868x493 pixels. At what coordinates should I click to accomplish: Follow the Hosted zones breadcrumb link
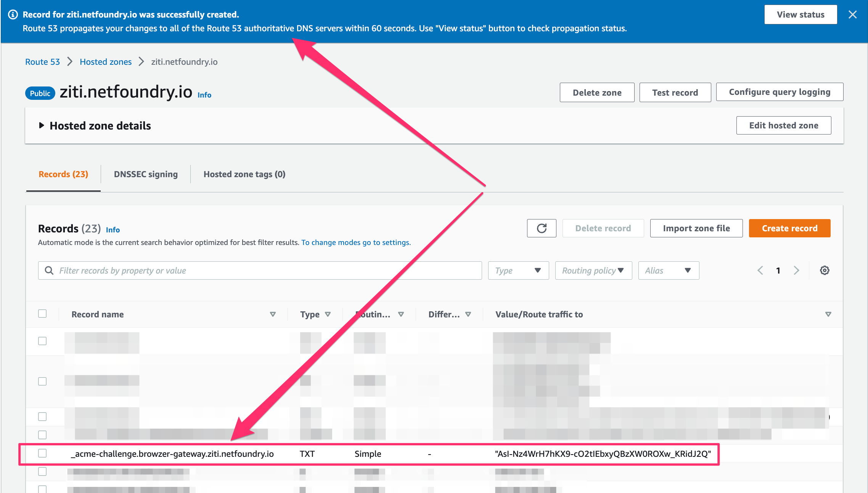coord(106,62)
